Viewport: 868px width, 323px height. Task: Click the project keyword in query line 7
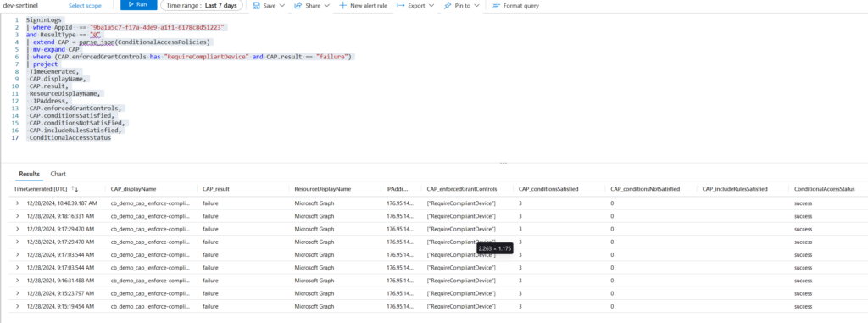(46, 64)
